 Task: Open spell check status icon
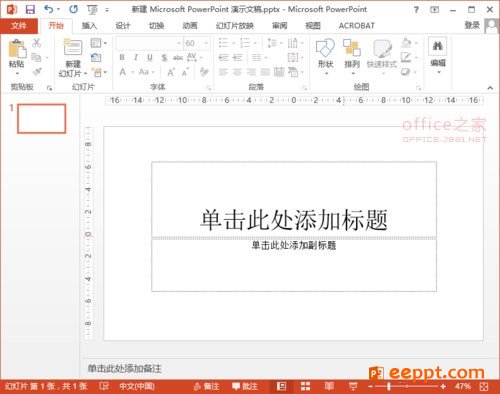(x=104, y=386)
